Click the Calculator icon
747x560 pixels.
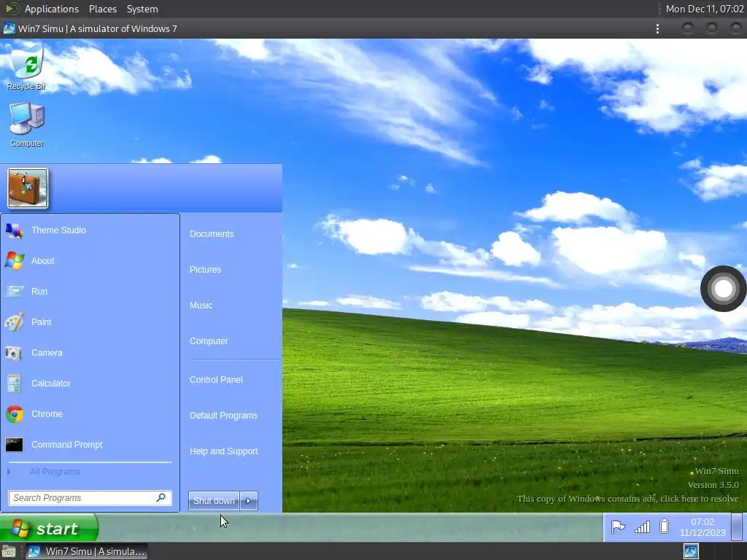[x=15, y=384]
